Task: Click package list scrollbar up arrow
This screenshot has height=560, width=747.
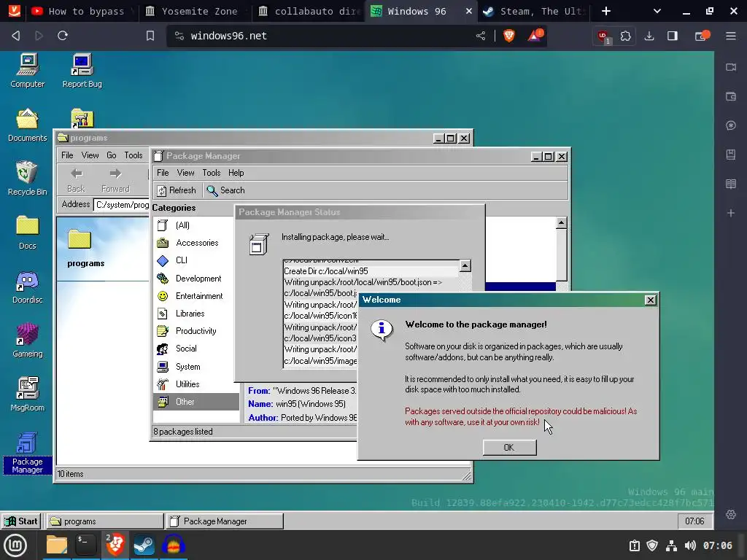Action: pyautogui.click(x=561, y=223)
